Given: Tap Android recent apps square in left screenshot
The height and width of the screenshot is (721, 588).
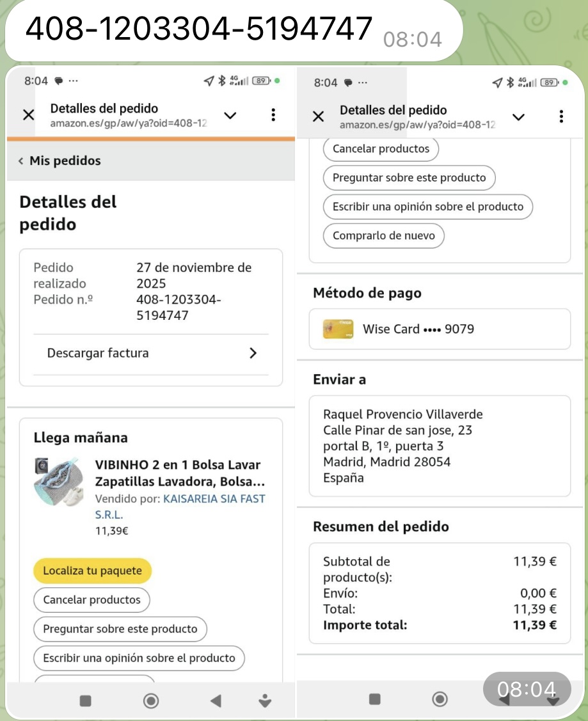Looking at the screenshot, I should point(85,701).
